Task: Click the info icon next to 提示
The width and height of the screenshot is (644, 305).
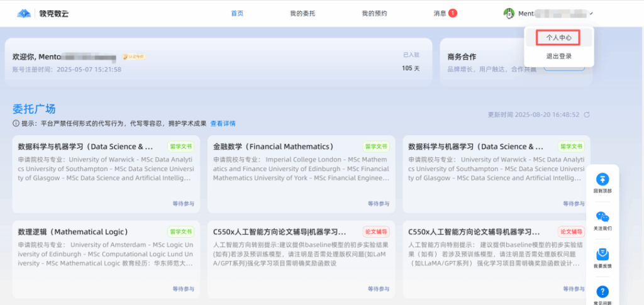Action: point(16,123)
